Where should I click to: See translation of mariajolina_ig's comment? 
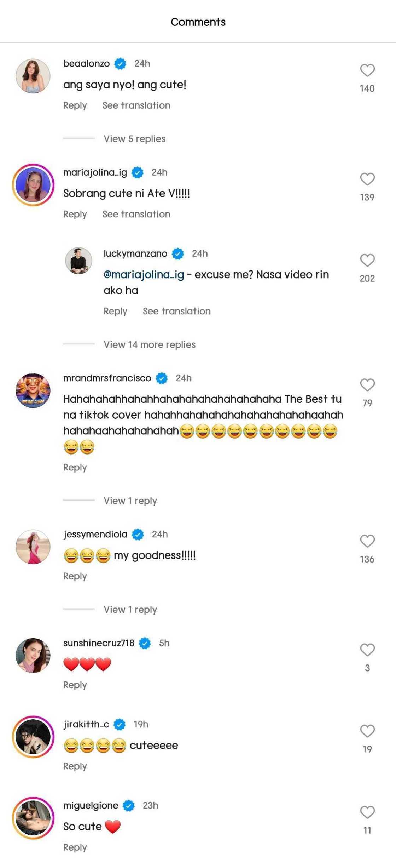(x=136, y=214)
